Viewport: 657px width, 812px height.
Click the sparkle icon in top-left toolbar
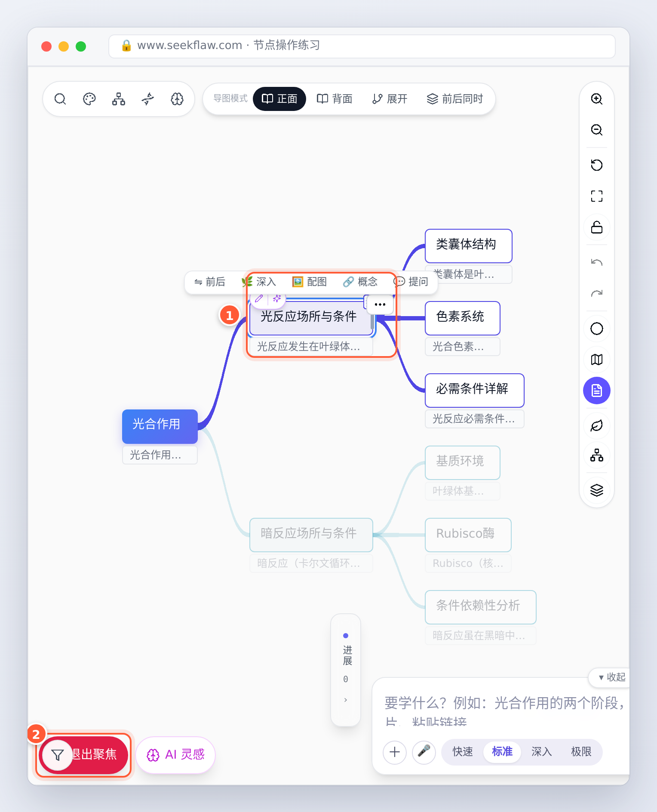pyautogui.click(x=148, y=99)
